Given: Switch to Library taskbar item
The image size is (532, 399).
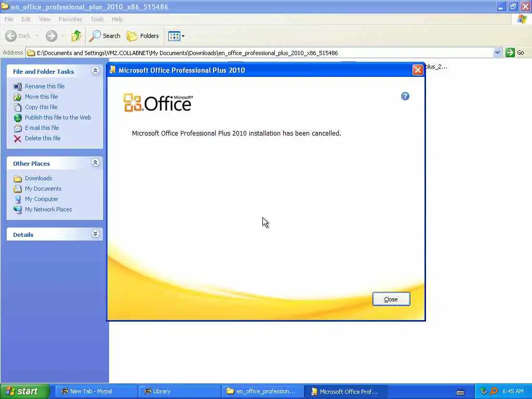Looking at the screenshot, I should (179, 391).
